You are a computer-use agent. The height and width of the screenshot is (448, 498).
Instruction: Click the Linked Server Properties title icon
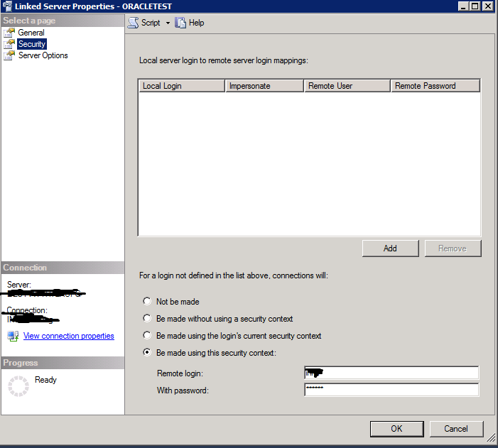(7, 6)
